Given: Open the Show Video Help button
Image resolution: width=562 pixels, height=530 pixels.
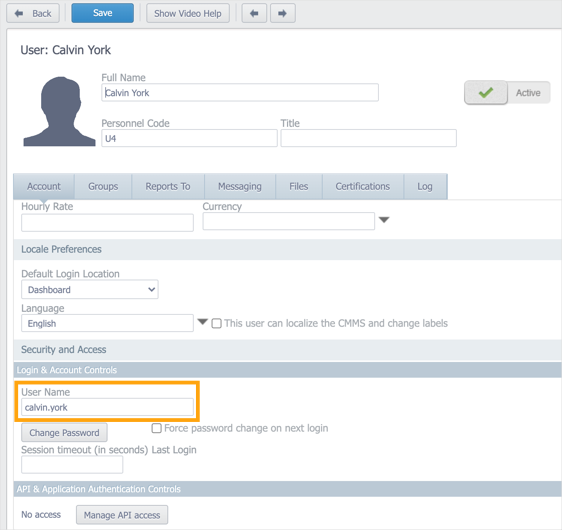Looking at the screenshot, I should click(188, 13).
